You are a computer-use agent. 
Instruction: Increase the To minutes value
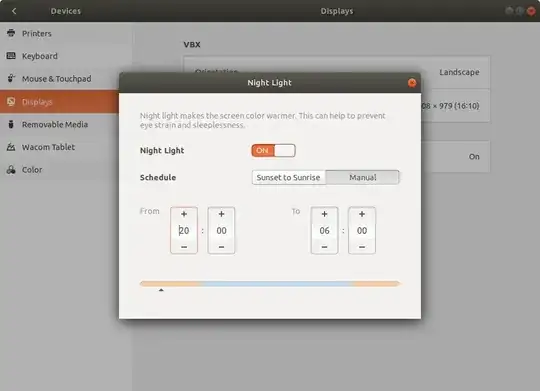[362, 214]
